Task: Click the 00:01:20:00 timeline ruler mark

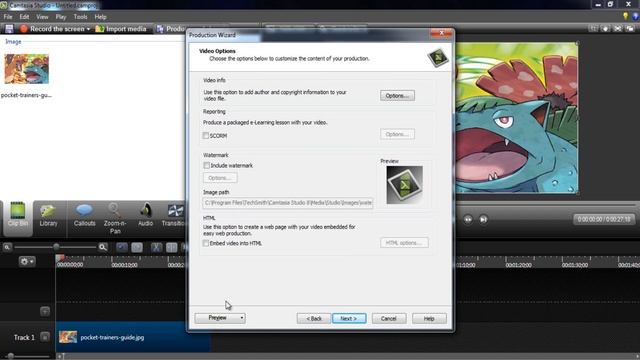Action: pyautogui.click(x=519, y=265)
